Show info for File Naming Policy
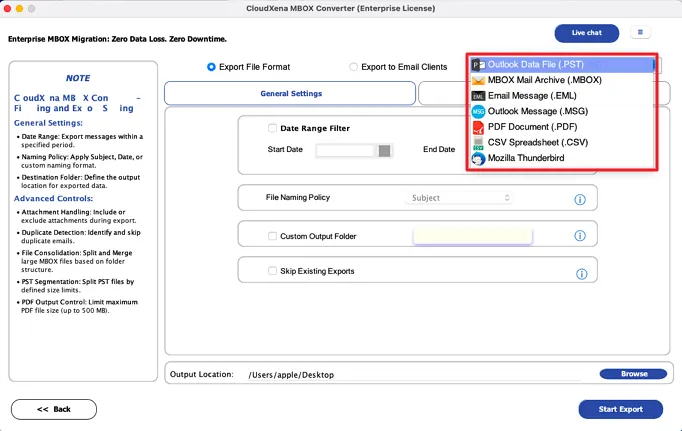This screenshot has height=431, width=682. point(580,200)
